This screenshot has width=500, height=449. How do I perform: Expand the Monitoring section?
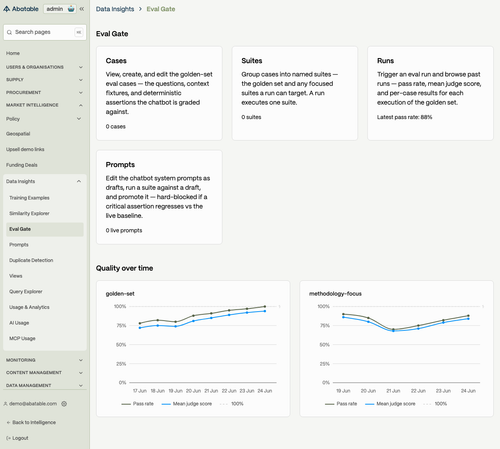click(x=45, y=360)
